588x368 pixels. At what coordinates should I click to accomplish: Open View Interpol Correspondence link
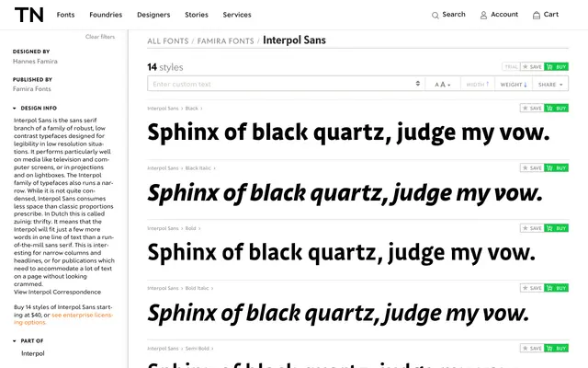[x=57, y=292]
